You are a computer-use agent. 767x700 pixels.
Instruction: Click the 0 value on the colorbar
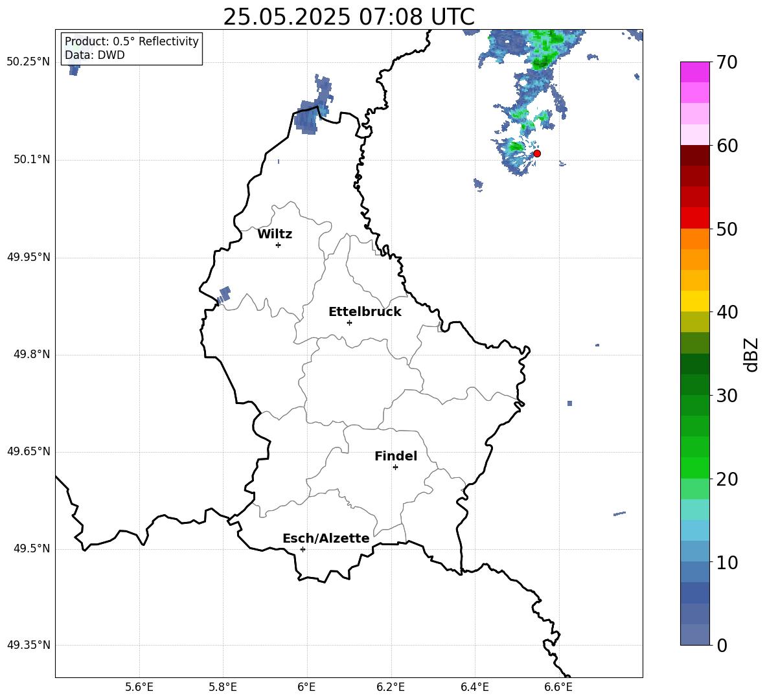(x=722, y=646)
